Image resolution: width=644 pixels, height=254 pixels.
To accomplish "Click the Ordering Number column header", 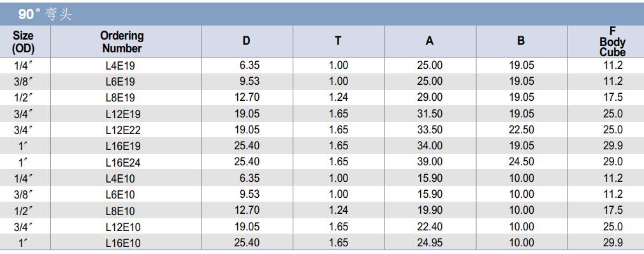I will pyautogui.click(x=122, y=42).
